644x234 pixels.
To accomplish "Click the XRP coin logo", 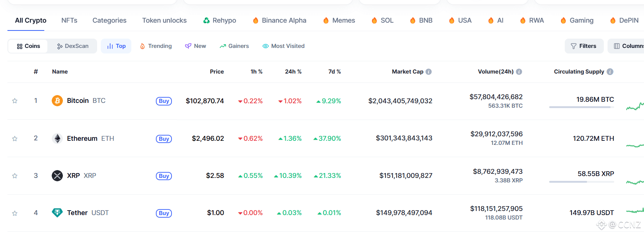I will [57, 175].
